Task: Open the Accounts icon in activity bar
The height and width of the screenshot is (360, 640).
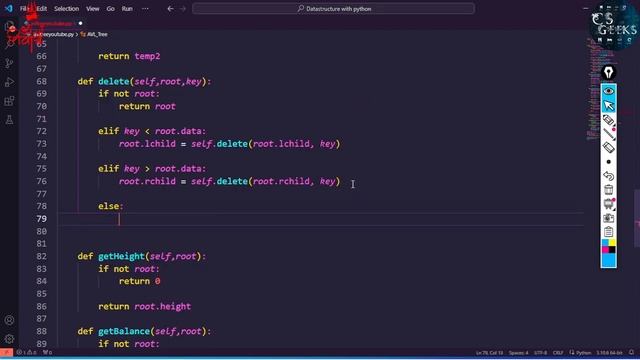Action: (x=9, y=320)
